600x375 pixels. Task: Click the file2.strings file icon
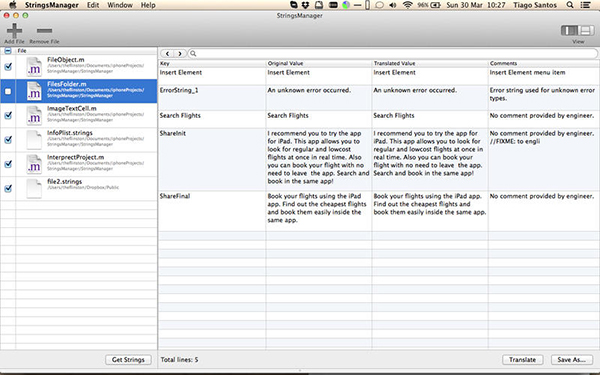pos(34,188)
